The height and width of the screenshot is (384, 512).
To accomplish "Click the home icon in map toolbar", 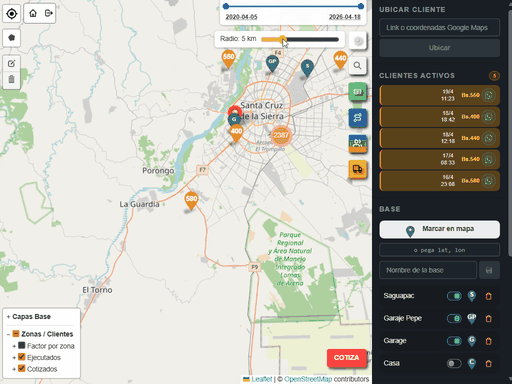I will click(x=33, y=13).
